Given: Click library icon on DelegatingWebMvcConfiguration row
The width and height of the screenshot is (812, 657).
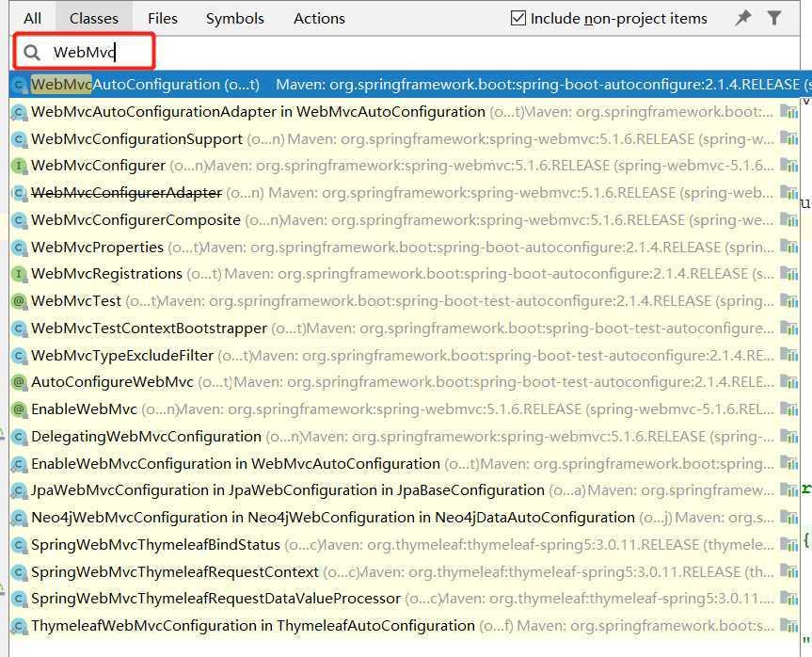Looking at the screenshot, I should coord(788,436).
